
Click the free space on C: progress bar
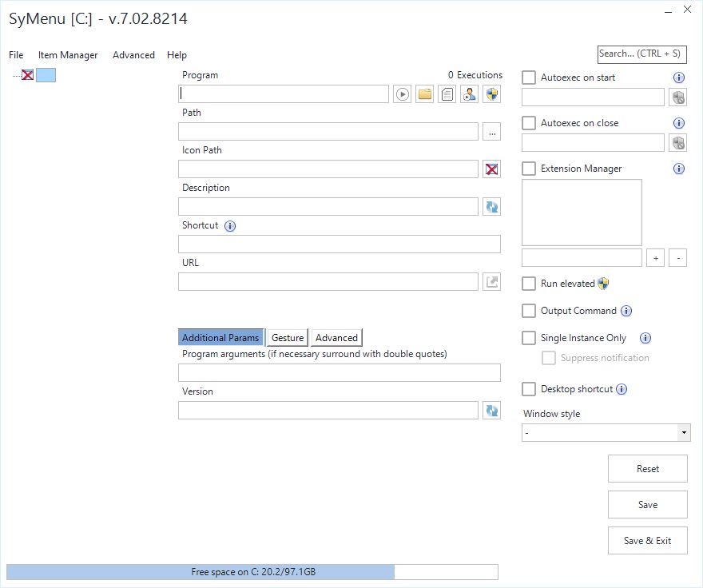(x=252, y=572)
